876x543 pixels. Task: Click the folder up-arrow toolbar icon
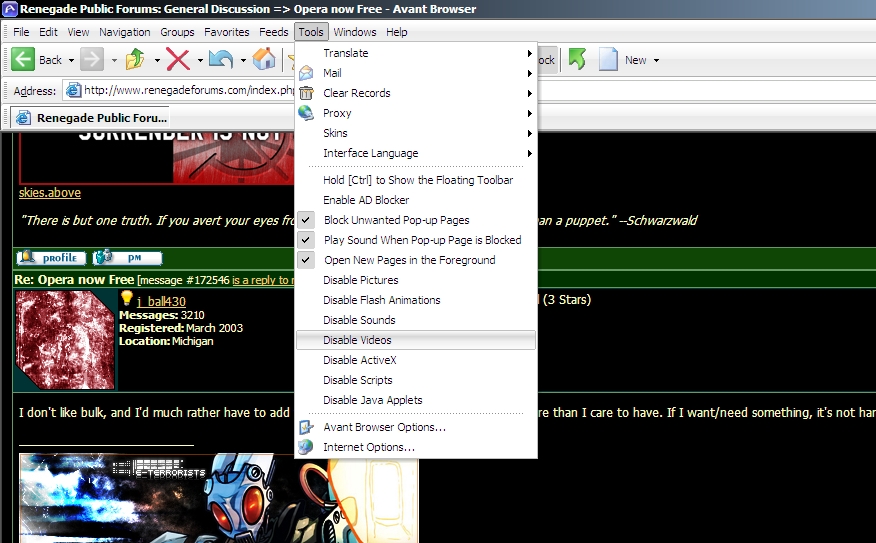(135, 60)
